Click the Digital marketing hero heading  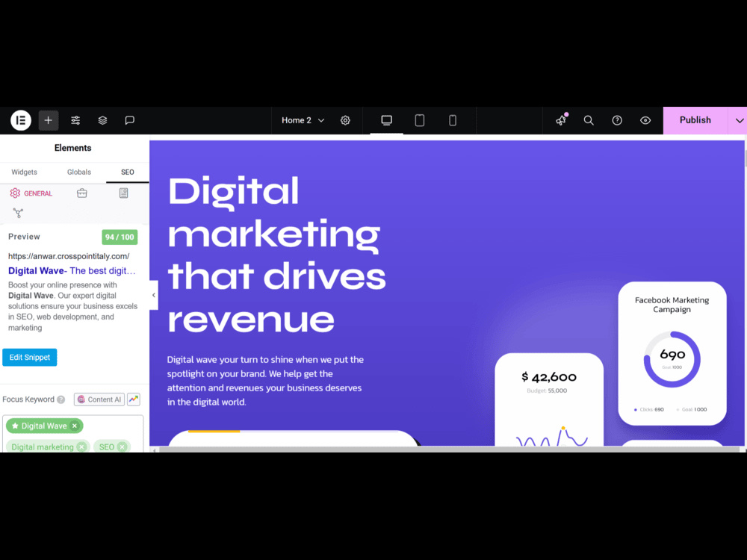[x=277, y=255]
